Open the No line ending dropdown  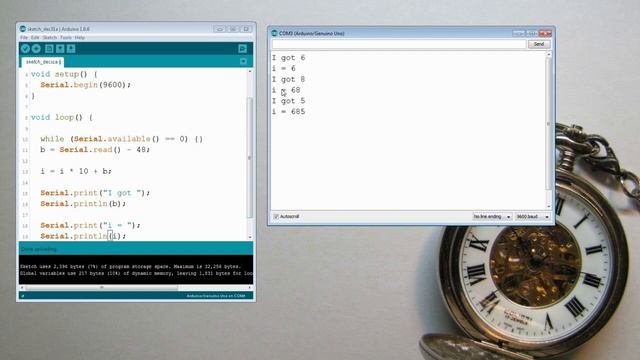492,217
